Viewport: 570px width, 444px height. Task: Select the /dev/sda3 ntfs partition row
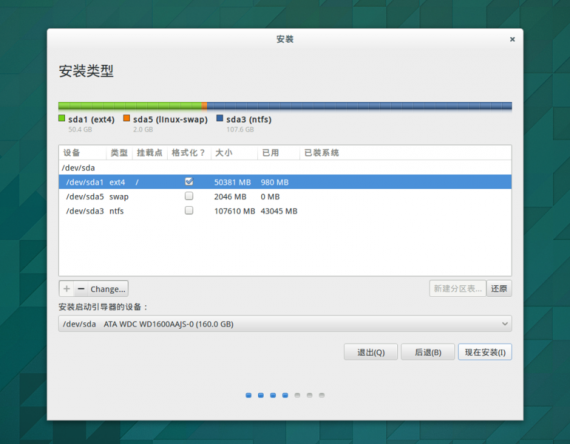tap(285, 211)
